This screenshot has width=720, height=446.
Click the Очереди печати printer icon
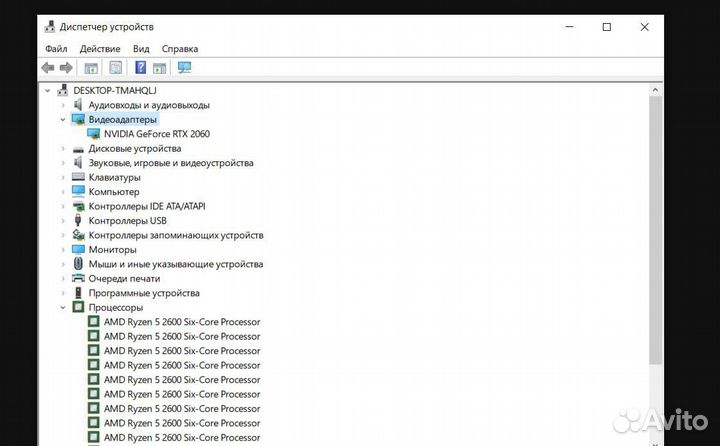[x=79, y=278]
